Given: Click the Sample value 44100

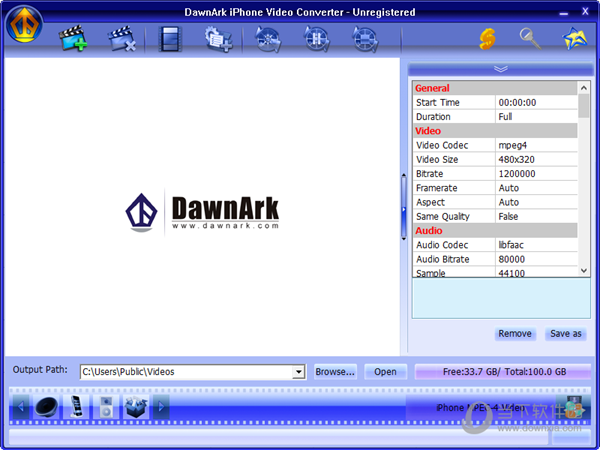Looking at the screenshot, I should [x=536, y=272].
